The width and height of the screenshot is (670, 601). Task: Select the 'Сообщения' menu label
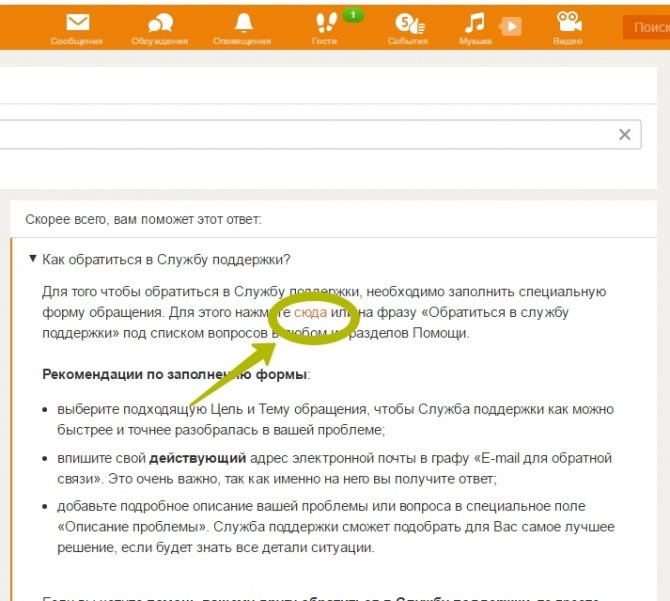pyautogui.click(x=76, y=41)
